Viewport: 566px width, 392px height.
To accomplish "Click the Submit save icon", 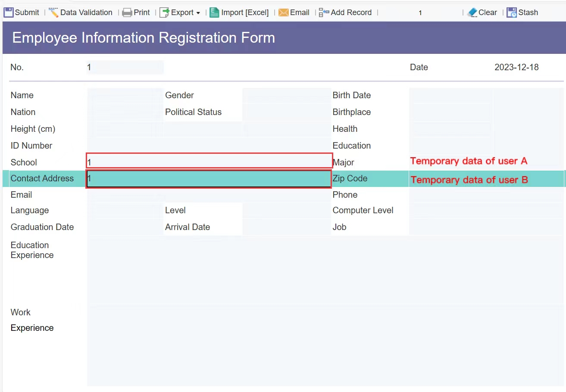I will click(x=9, y=12).
